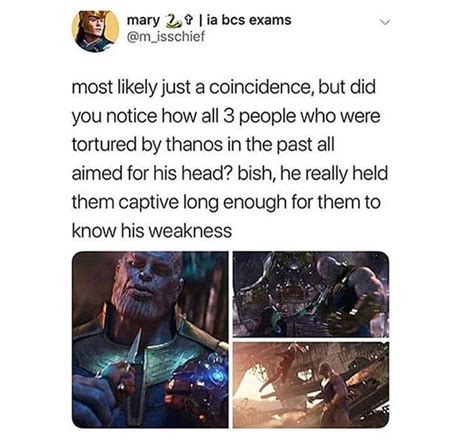Open the bottom-right battlefield image
The height and width of the screenshot is (446, 474).
tap(311, 385)
